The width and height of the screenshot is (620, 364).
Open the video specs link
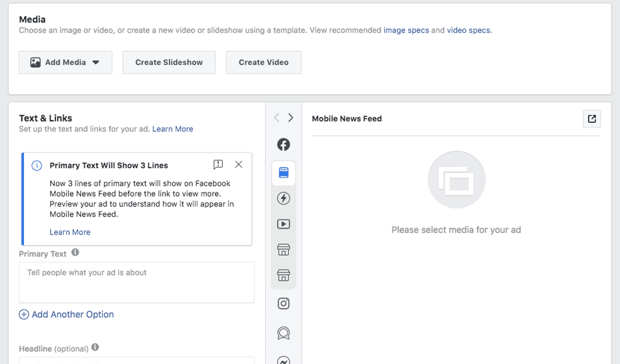(469, 30)
